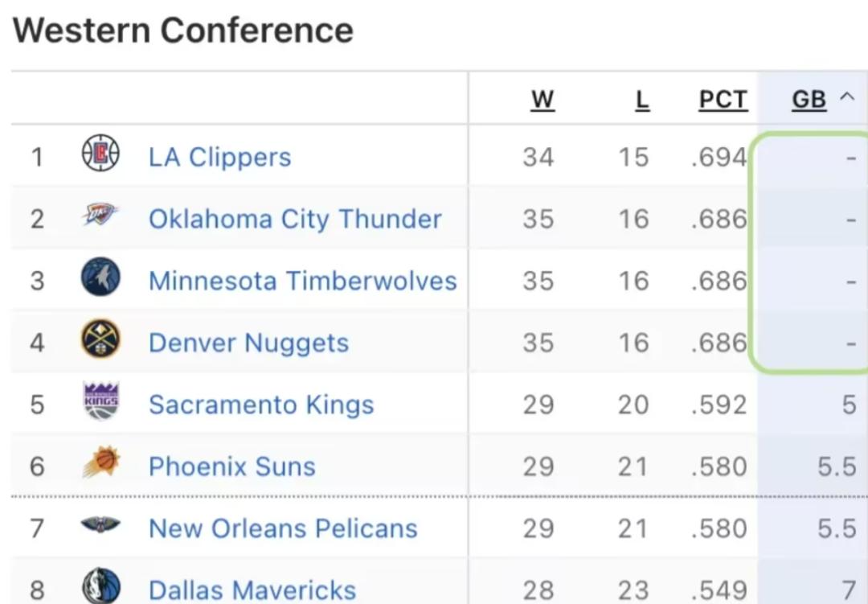
Task: Click the Phoenix Suns logo icon
Action: coord(100,463)
